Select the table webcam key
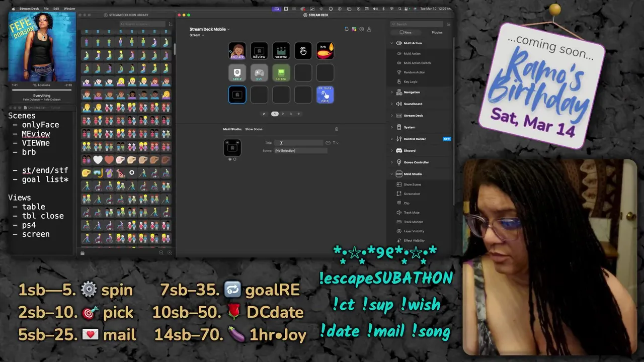The height and width of the screenshot is (362, 644). coord(237,73)
